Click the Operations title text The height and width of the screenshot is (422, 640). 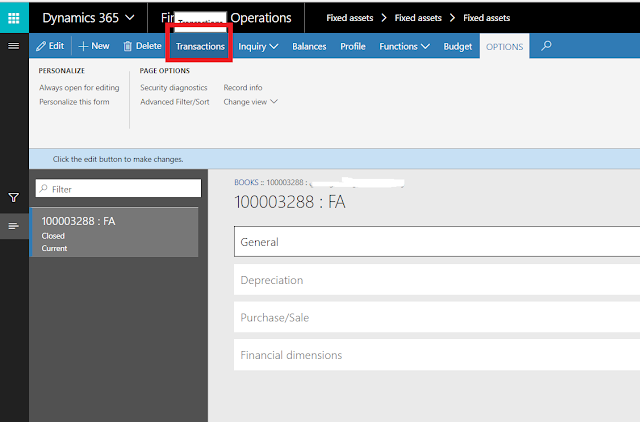[x=261, y=18]
